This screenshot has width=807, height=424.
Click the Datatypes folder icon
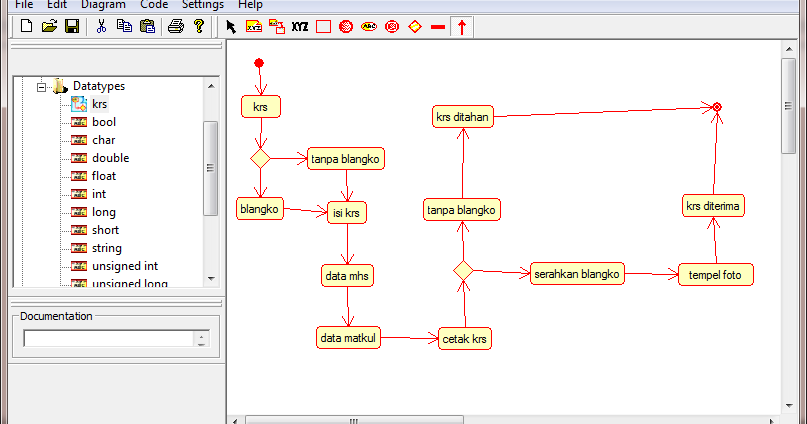pos(60,86)
